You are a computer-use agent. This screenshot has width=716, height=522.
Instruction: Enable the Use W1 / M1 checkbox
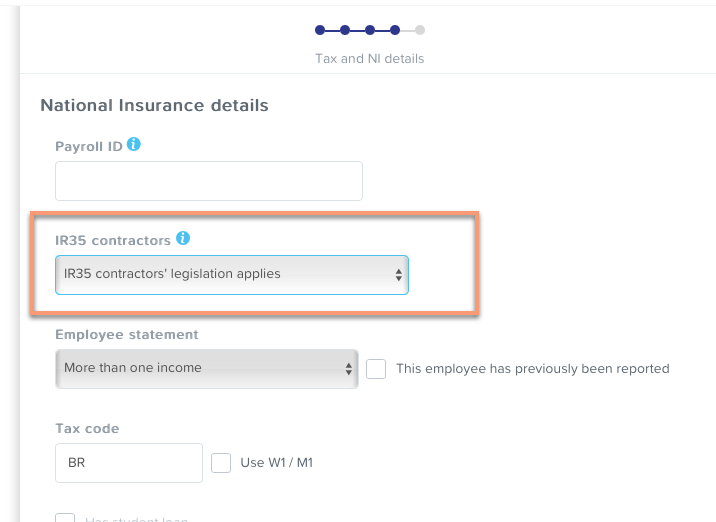coord(221,463)
